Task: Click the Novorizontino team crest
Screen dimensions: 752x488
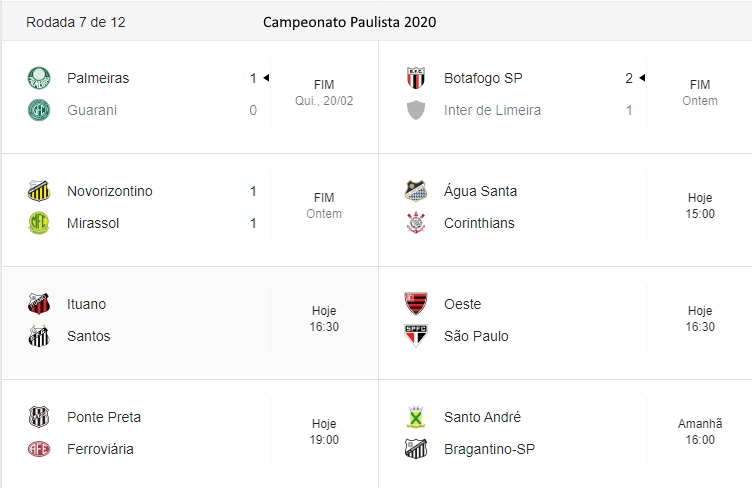Action: point(39,192)
